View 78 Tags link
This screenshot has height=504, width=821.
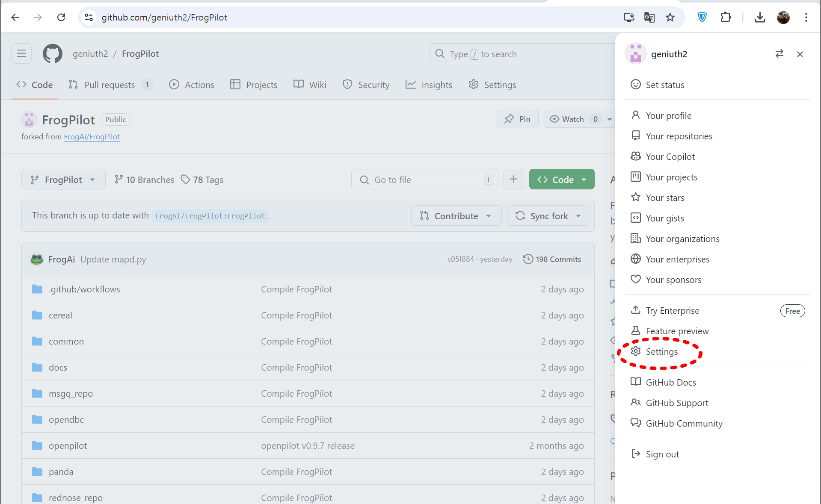click(202, 180)
